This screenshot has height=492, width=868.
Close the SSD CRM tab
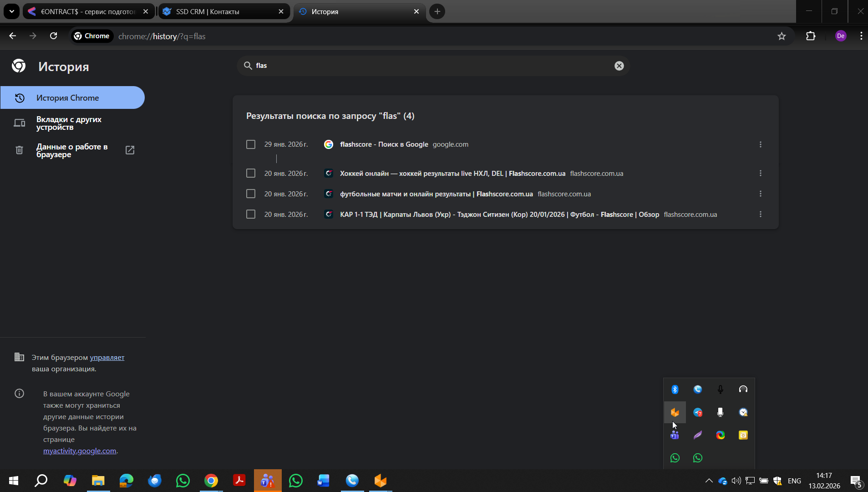281,11
